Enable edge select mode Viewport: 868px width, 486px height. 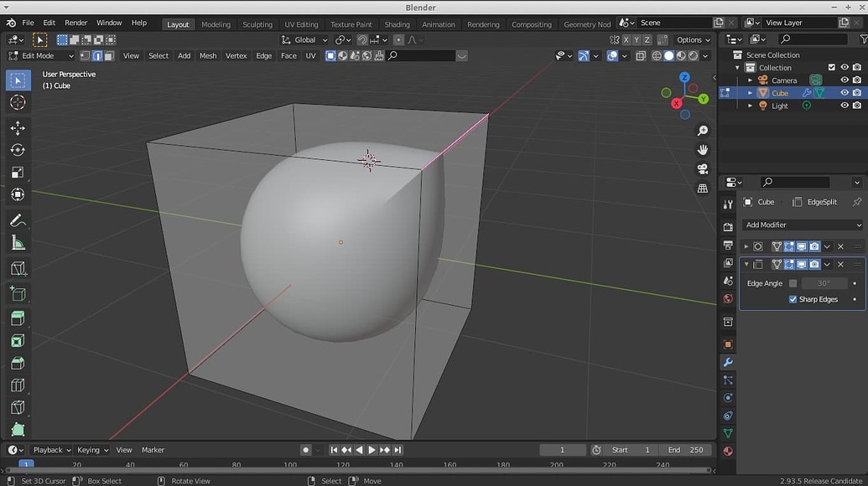[x=97, y=56]
